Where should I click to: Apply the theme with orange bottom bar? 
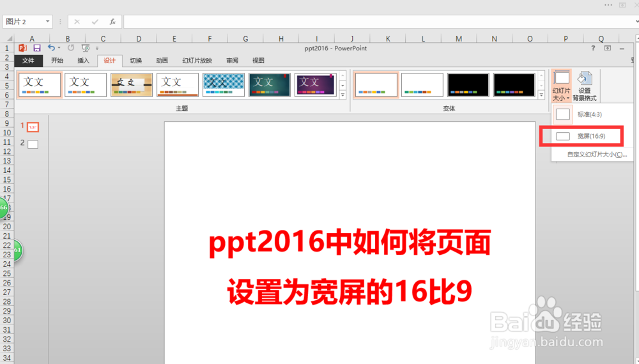pos(178,85)
